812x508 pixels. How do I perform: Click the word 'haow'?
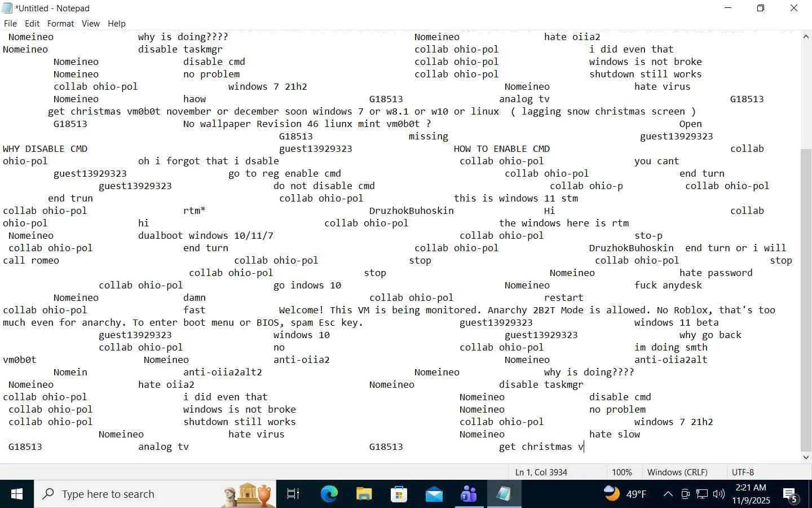click(195, 99)
